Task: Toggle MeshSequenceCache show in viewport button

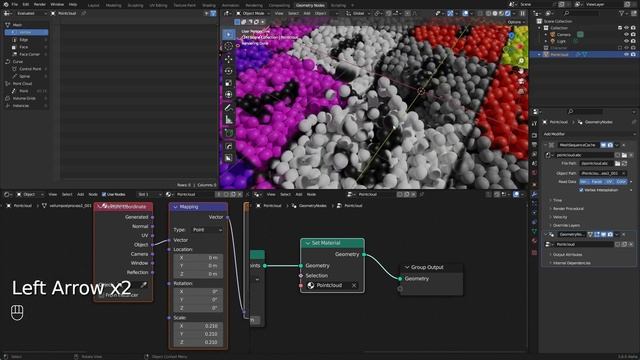Action: point(603,145)
